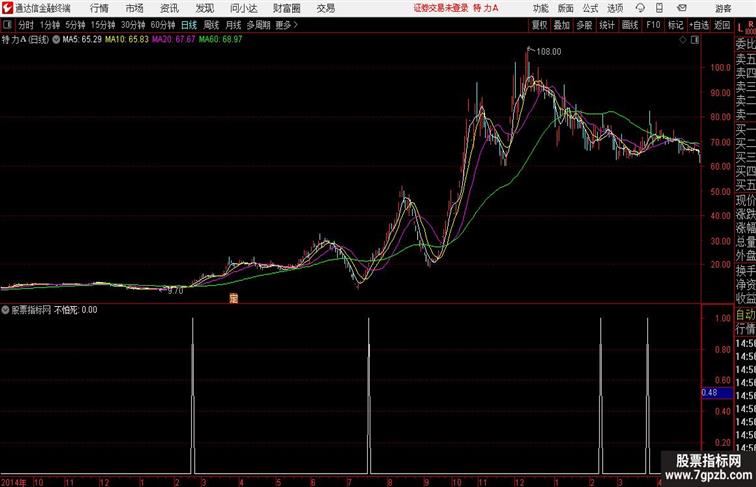Open settings circle icon next to 股票指标网 indicator
756x487 pixels.
click(5, 310)
